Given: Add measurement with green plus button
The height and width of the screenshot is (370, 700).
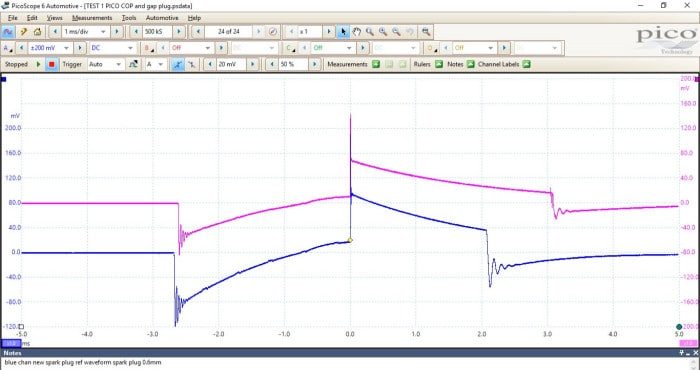Looking at the screenshot, I should pos(376,64).
